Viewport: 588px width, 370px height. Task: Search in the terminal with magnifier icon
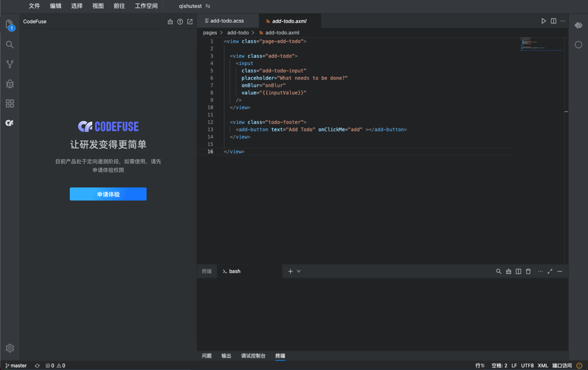(499, 271)
